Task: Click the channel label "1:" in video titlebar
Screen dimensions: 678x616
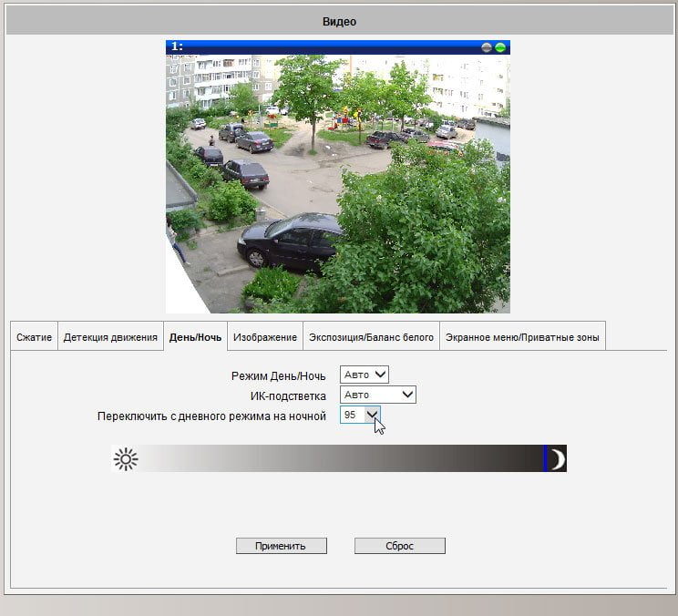Action: 178,46
